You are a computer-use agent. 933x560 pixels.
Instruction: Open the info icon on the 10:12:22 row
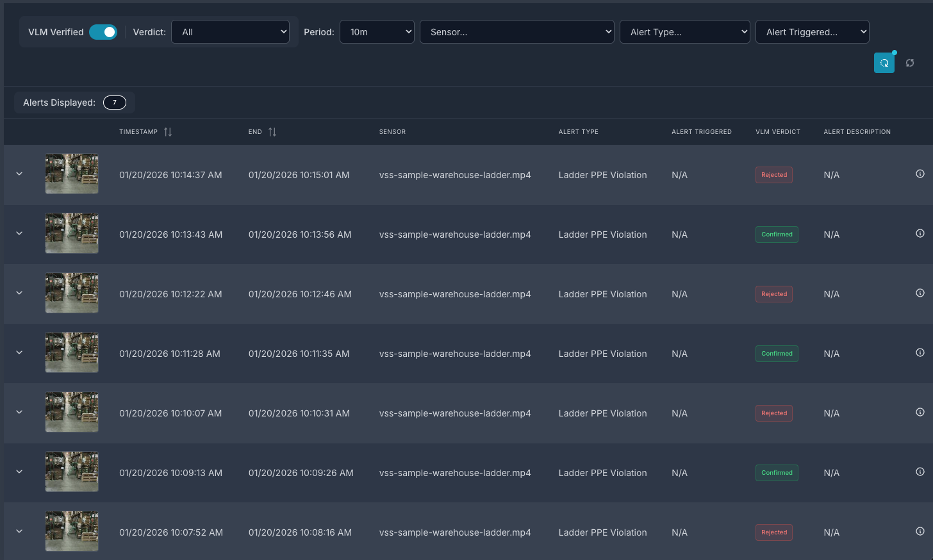point(920,293)
